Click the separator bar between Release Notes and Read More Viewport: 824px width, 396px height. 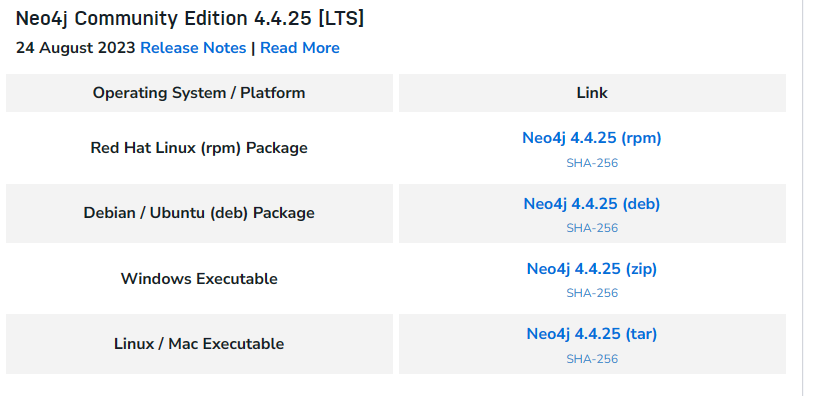point(253,48)
